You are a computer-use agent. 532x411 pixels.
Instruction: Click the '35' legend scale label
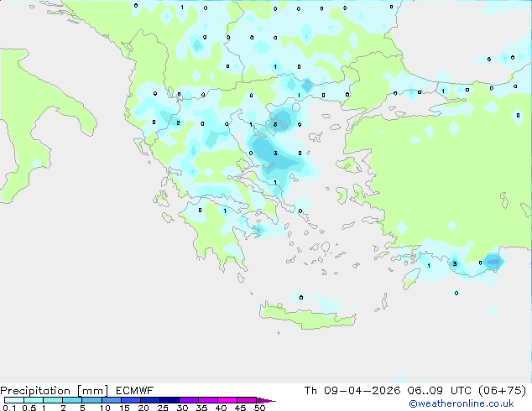coord(201,408)
